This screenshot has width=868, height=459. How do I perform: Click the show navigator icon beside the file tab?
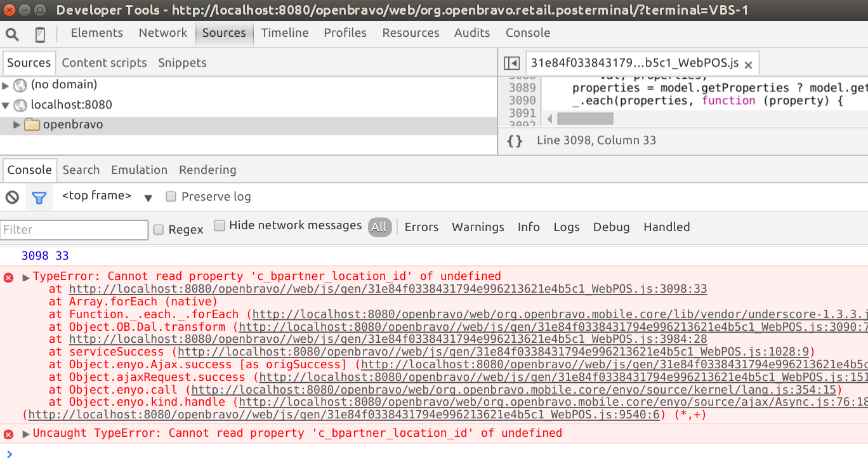point(511,63)
